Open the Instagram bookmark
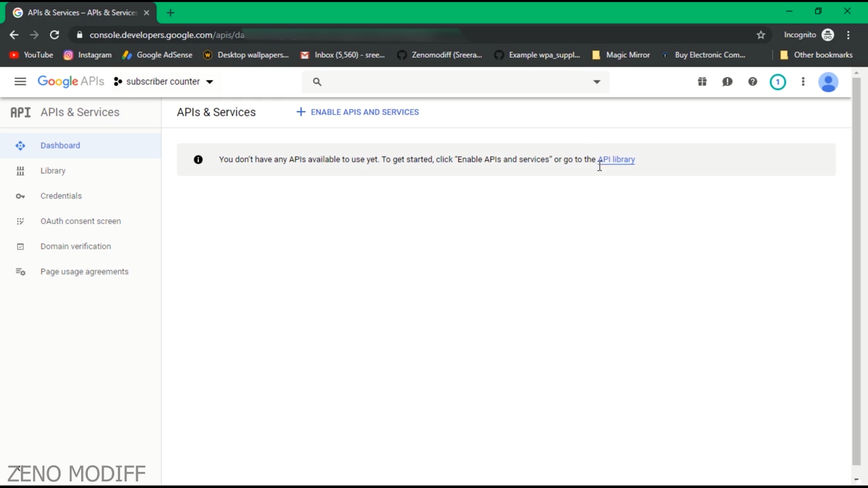868x488 pixels. [88, 55]
